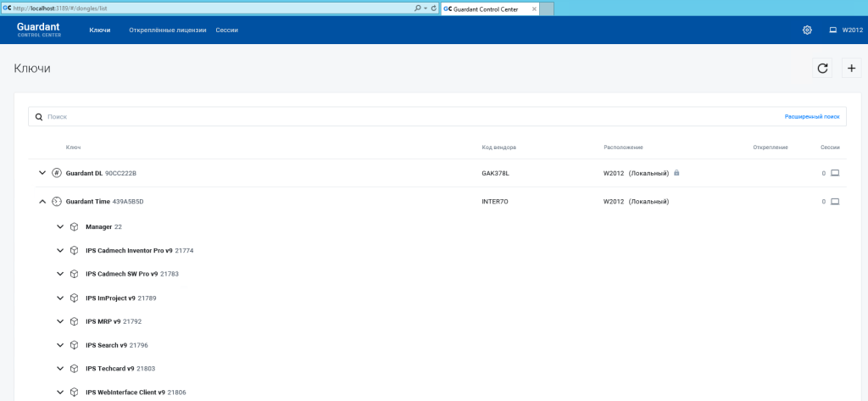Click the refresh keys list button
Image resolution: width=868 pixels, height=401 pixels.
(821, 69)
